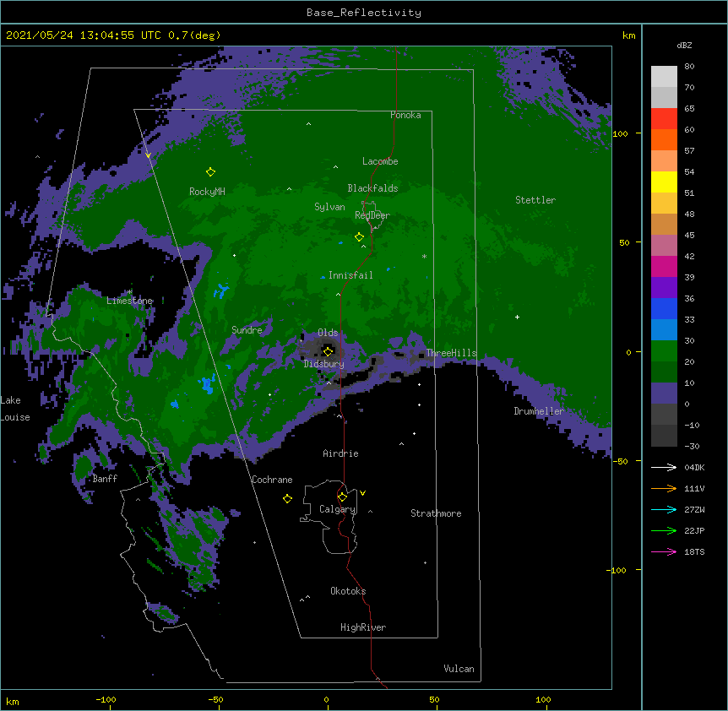Click the Vulcan town label
Image resolution: width=728 pixels, height=711 pixels.
coord(459,669)
